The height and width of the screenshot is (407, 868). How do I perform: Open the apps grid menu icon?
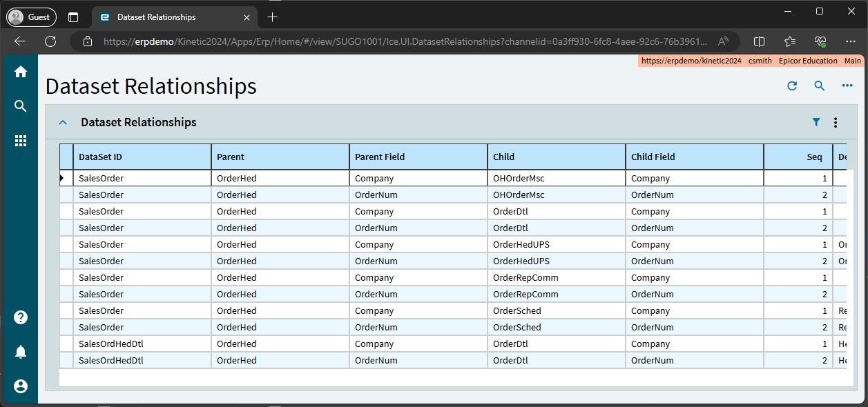pyautogui.click(x=21, y=141)
